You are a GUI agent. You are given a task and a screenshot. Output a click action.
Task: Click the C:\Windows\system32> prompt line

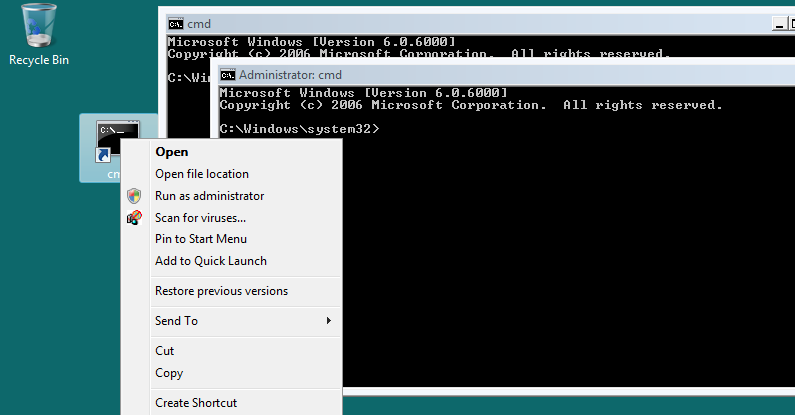(299, 129)
